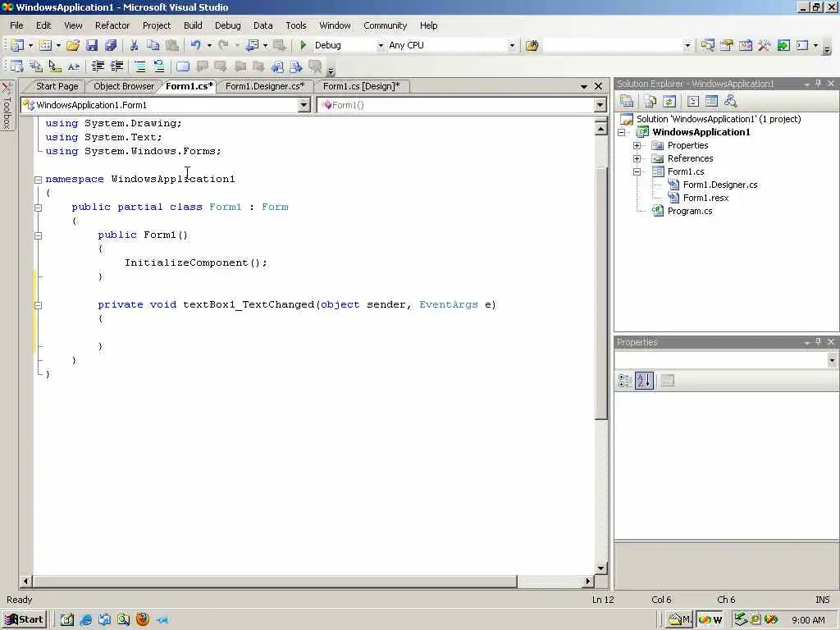
Task: Switch to the Start Page tab
Action: pos(57,86)
